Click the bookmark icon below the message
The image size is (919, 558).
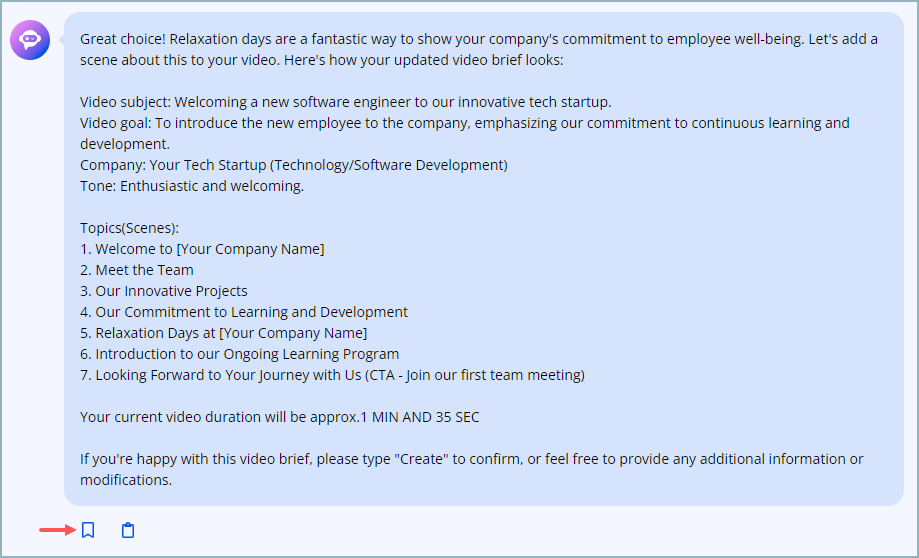(x=88, y=530)
